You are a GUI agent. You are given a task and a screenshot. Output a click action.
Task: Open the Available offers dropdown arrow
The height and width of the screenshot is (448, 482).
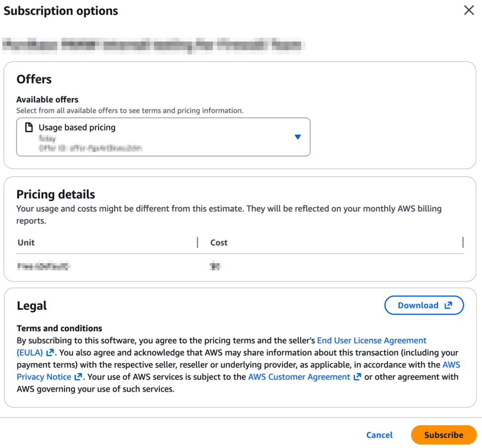[x=298, y=137]
